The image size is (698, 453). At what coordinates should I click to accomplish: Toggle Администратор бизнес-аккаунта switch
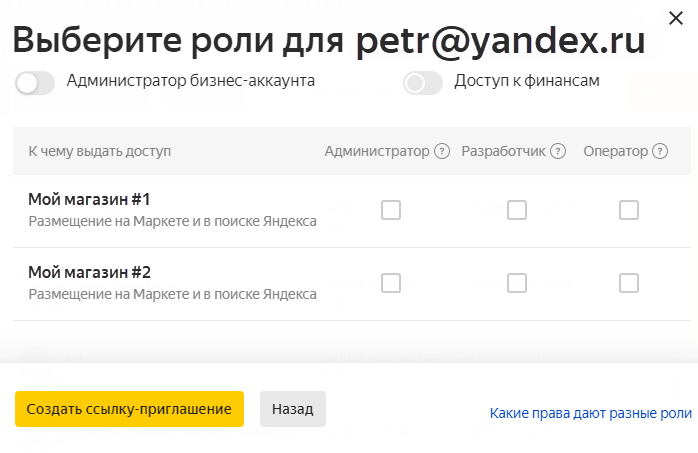pos(35,83)
